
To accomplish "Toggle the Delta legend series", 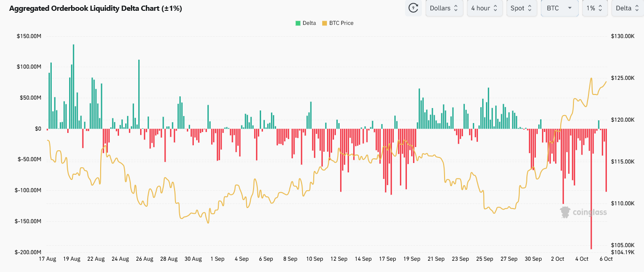I will click(306, 23).
